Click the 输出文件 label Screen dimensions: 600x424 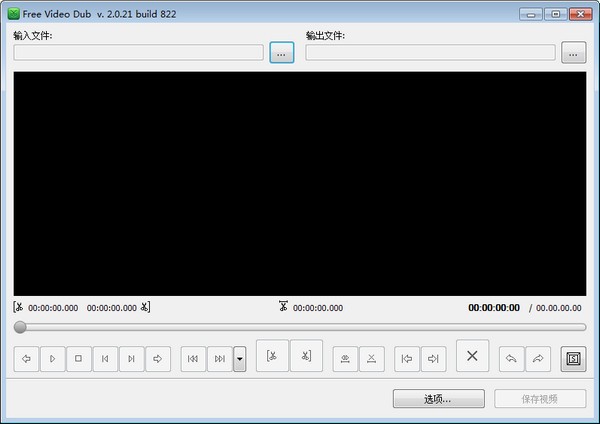(325, 36)
